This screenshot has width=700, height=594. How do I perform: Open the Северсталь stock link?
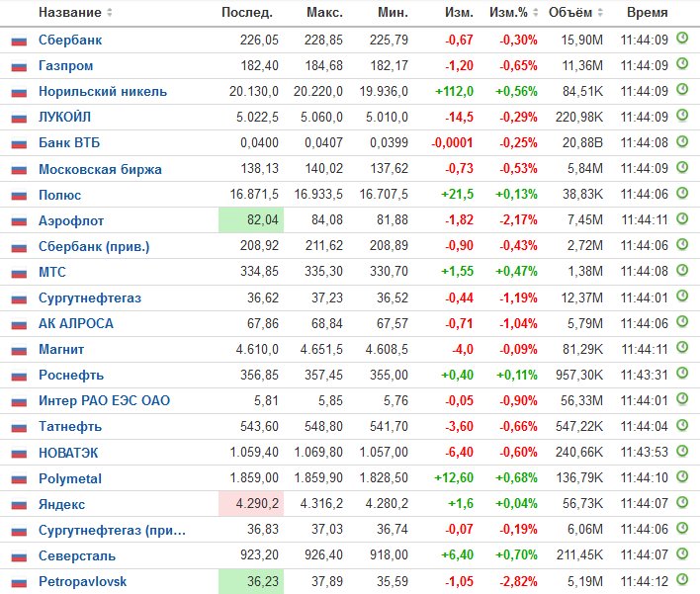click(77, 556)
